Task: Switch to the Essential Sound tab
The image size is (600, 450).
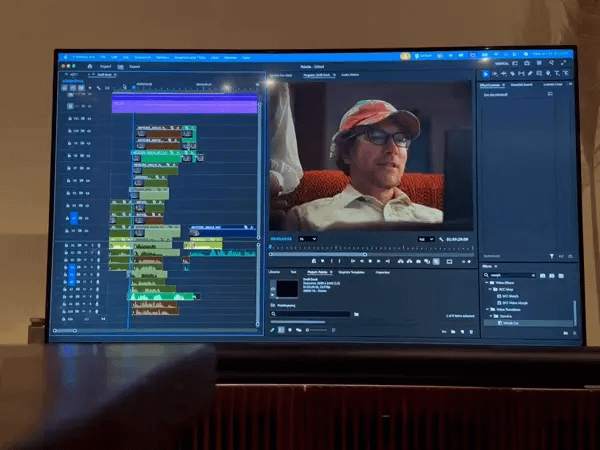Action: click(522, 85)
